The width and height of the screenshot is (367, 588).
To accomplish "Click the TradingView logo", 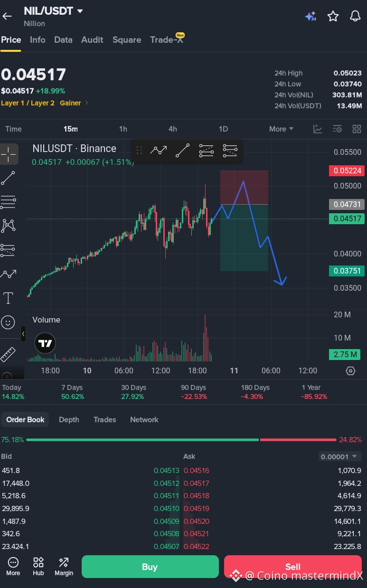I will click(45, 343).
